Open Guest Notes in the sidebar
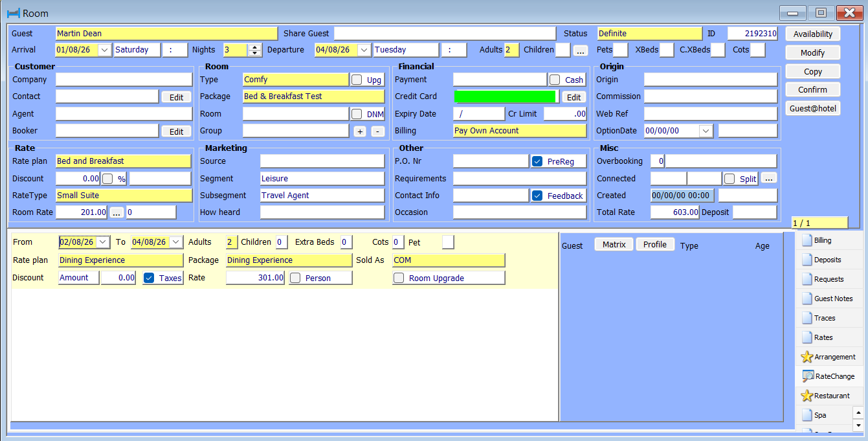Screen dimensions: 868x441 (829, 299)
